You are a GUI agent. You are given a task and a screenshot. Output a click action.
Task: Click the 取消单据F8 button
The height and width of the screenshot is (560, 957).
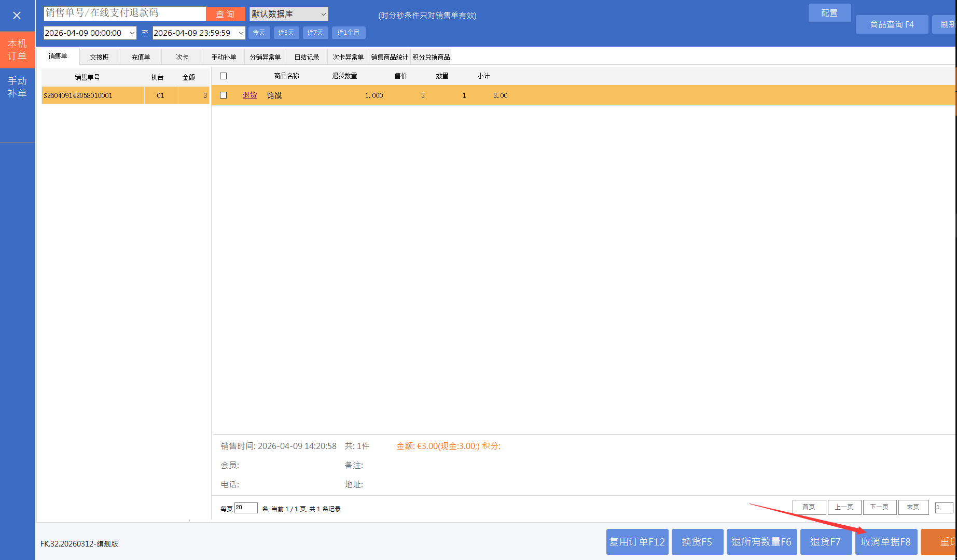[x=885, y=542]
